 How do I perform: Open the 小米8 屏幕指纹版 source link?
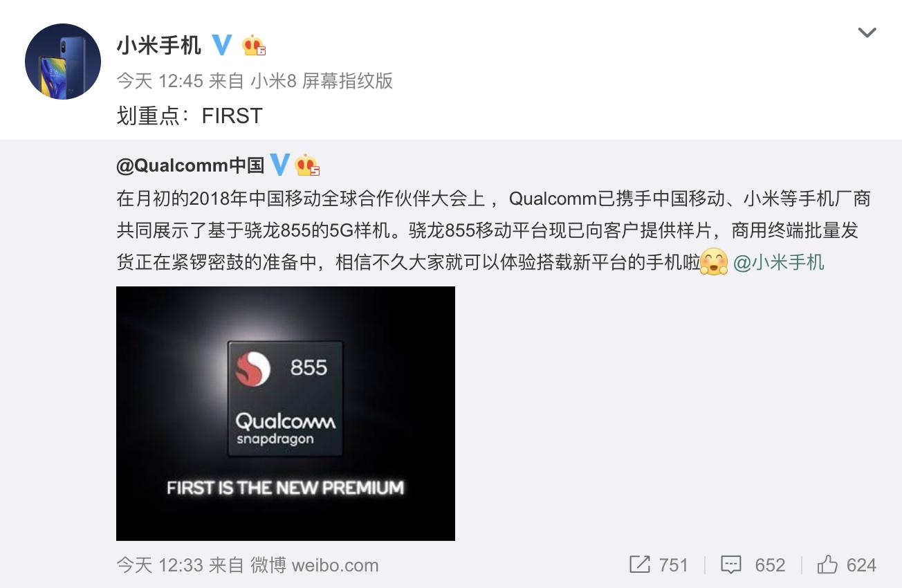pos(321,81)
